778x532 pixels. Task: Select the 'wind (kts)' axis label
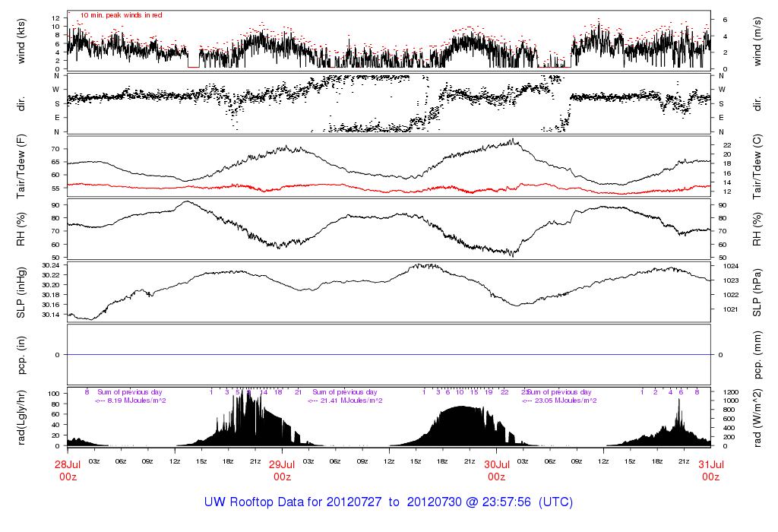[x=21, y=41]
